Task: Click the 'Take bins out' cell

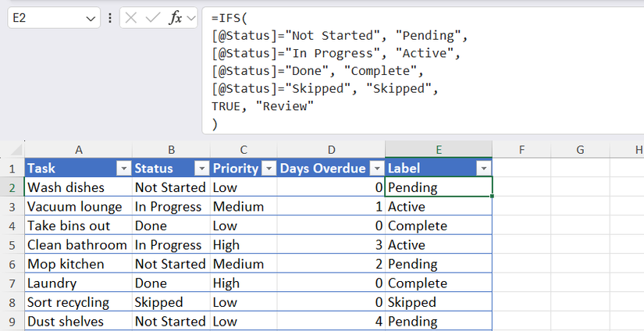Action: (78, 226)
